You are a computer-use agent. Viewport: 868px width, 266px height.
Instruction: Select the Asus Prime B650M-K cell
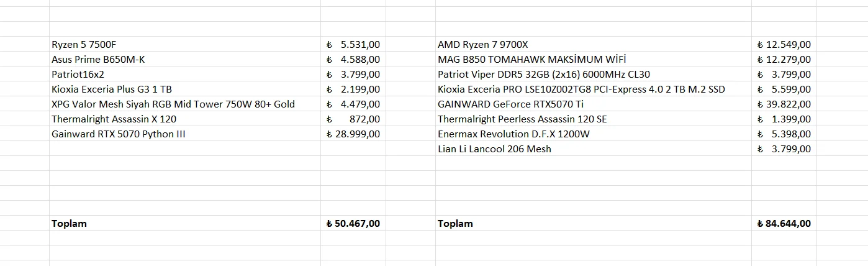185,59
